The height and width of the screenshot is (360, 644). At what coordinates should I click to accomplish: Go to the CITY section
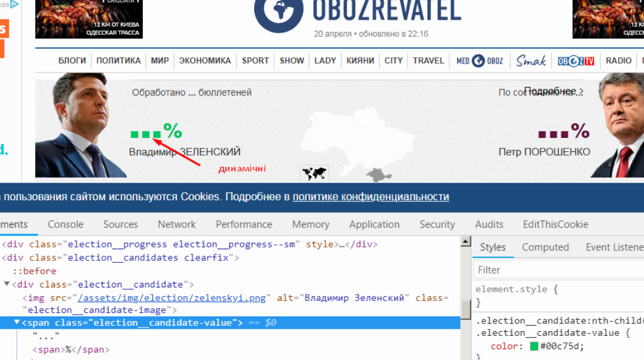click(x=393, y=61)
